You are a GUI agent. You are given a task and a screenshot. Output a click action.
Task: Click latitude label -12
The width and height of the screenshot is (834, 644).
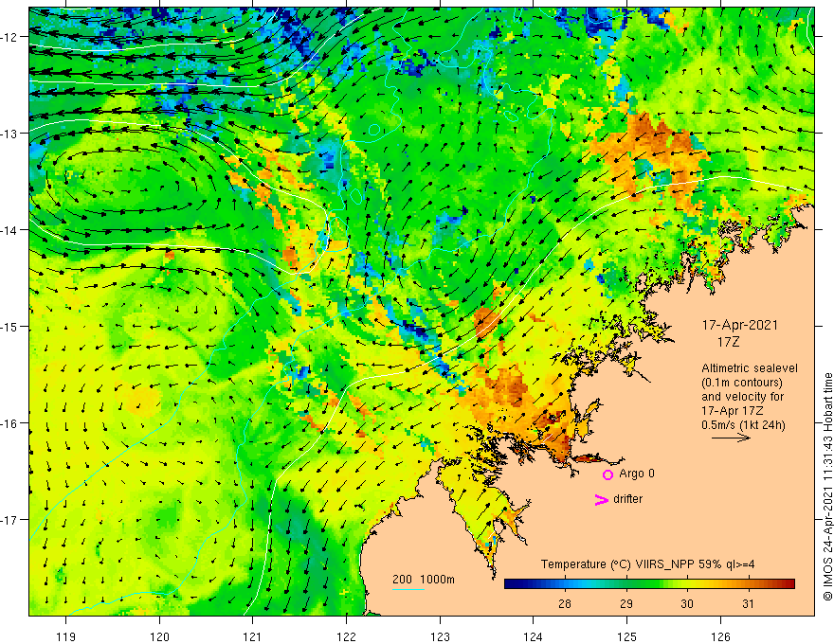pyautogui.click(x=10, y=37)
